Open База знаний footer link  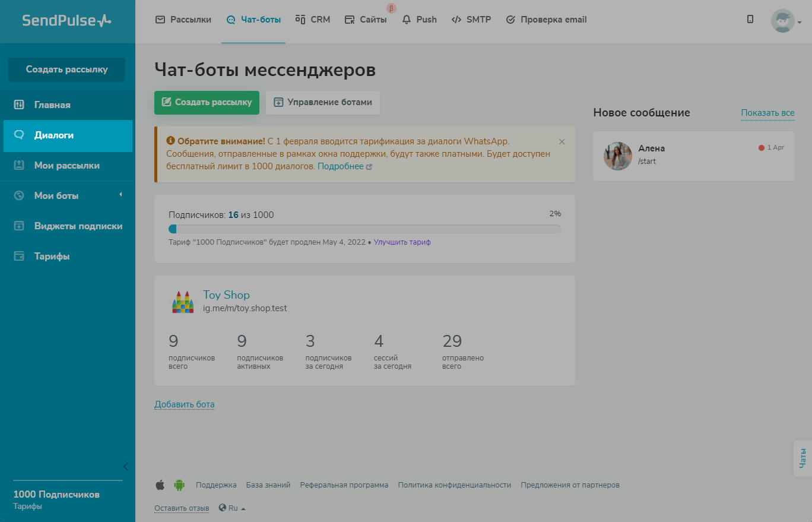268,485
